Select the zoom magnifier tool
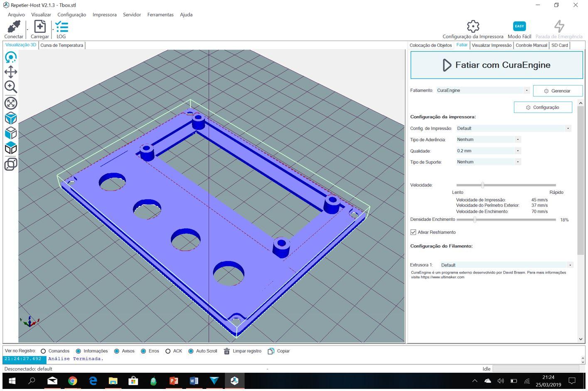Image resolution: width=588 pixels, height=391 pixels. [x=11, y=87]
